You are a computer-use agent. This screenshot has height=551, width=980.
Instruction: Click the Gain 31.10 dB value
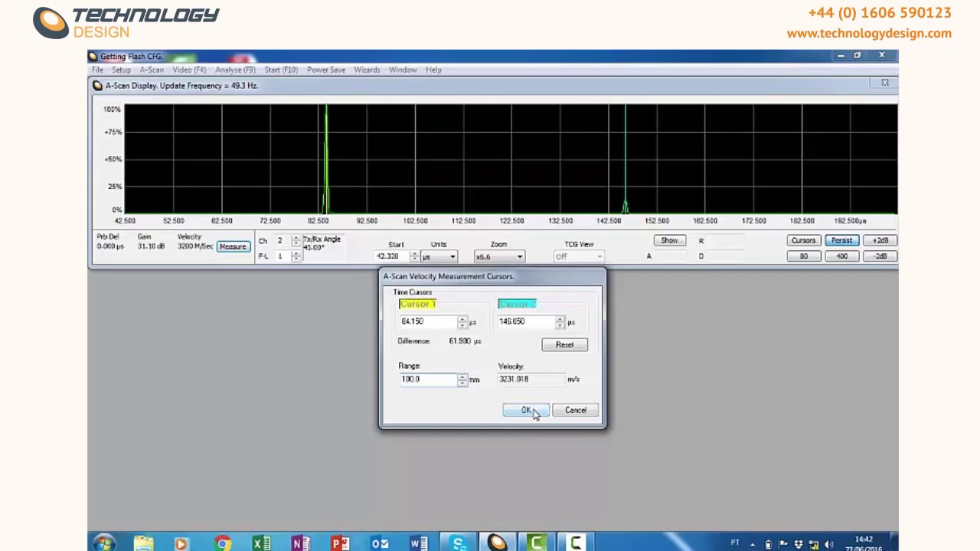point(151,246)
